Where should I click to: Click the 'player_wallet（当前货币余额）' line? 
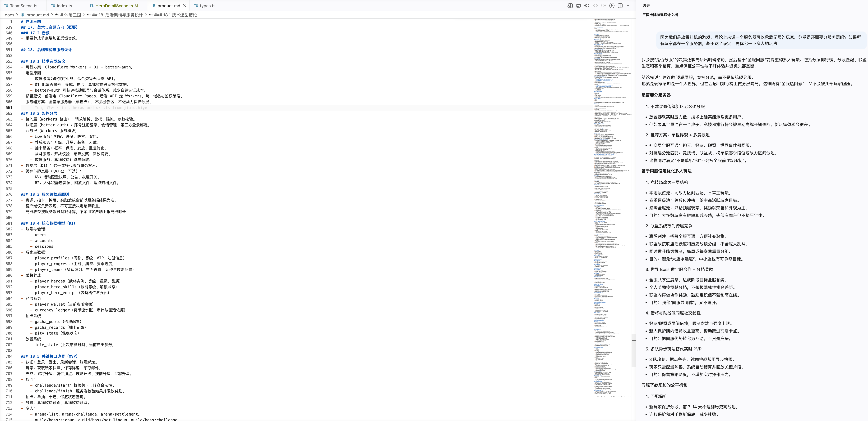pyautogui.click(x=62, y=304)
